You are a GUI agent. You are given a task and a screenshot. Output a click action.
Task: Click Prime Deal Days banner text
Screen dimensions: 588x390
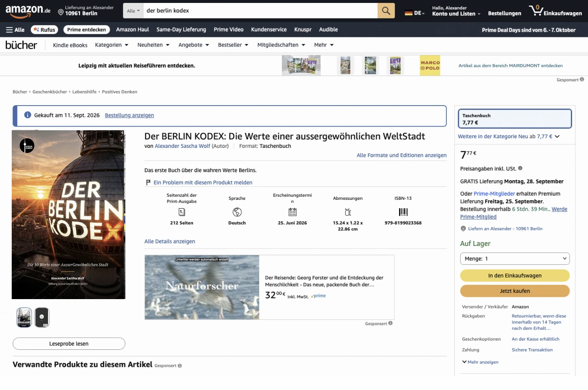click(x=529, y=30)
